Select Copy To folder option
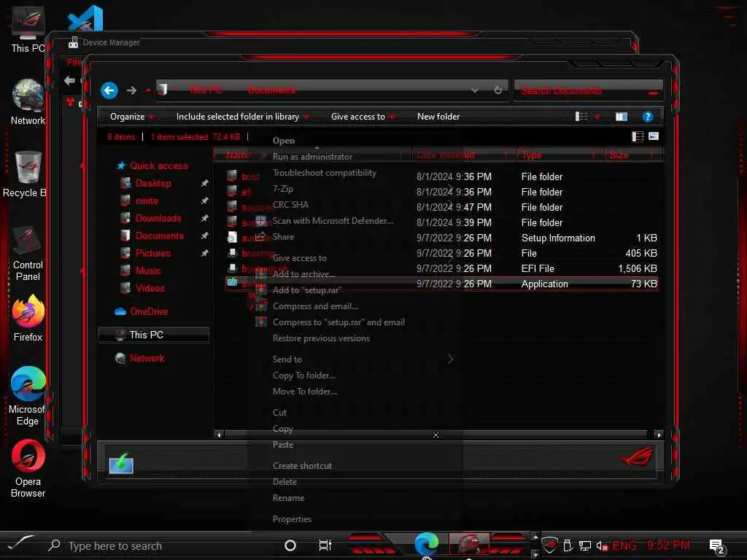This screenshot has height=560, width=747. (x=304, y=376)
